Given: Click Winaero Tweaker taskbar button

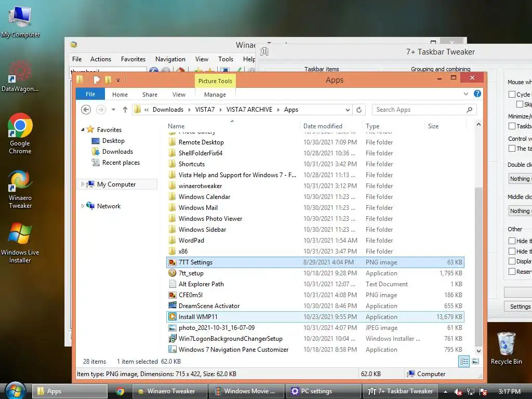Looking at the screenshot, I should (169, 391).
